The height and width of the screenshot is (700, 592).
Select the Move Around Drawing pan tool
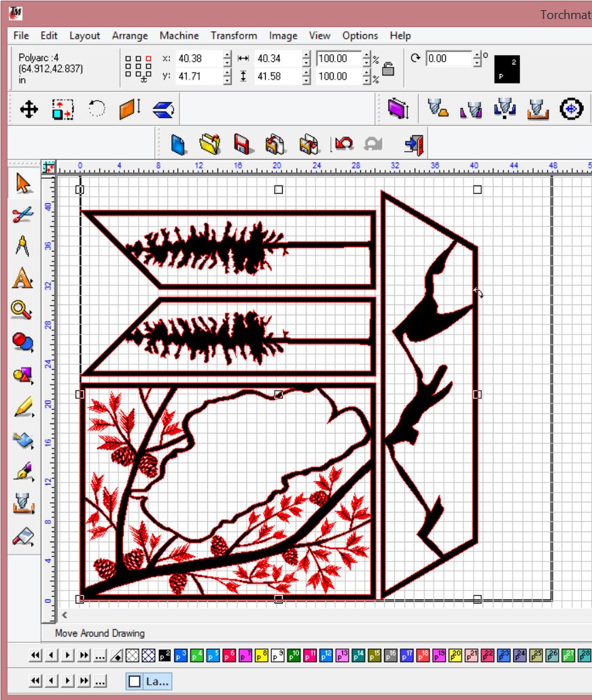[x=30, y=110]
